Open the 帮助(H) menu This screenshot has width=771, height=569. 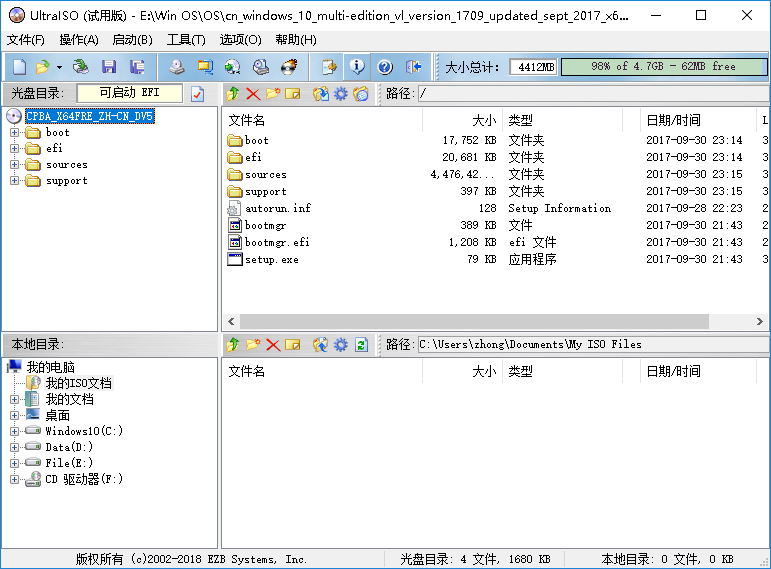pos(296,40)
